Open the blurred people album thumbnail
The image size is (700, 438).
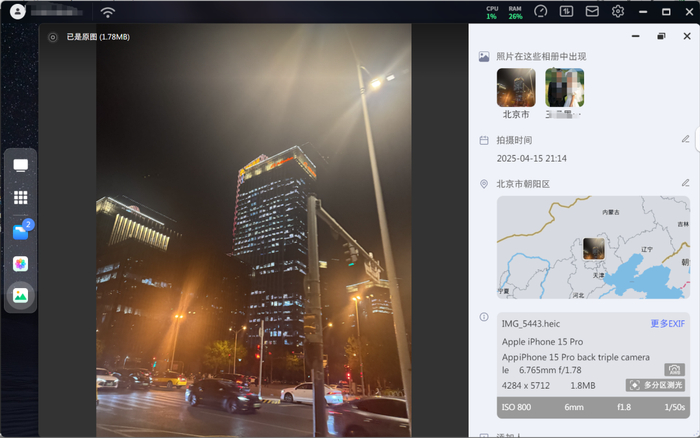[x=564, y=88]
